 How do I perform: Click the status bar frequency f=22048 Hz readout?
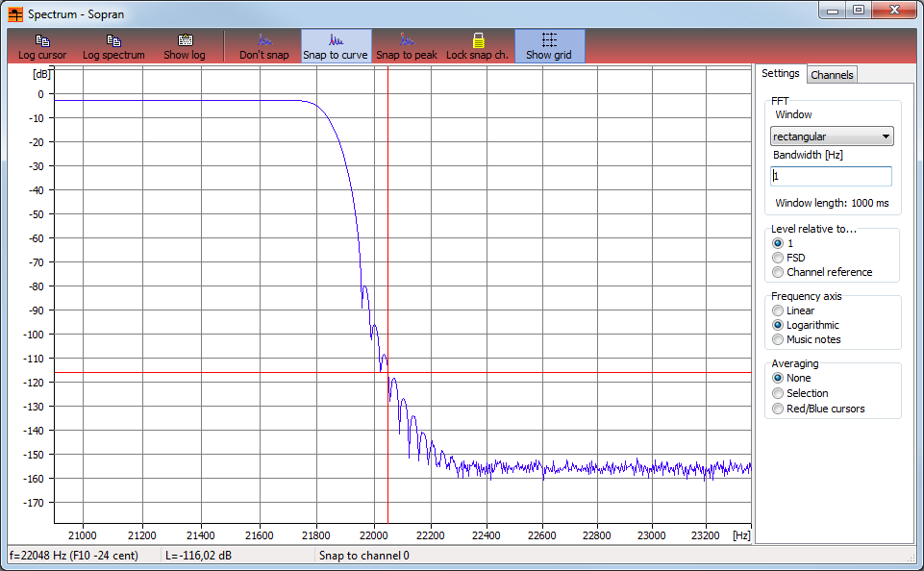pos(74,556)
